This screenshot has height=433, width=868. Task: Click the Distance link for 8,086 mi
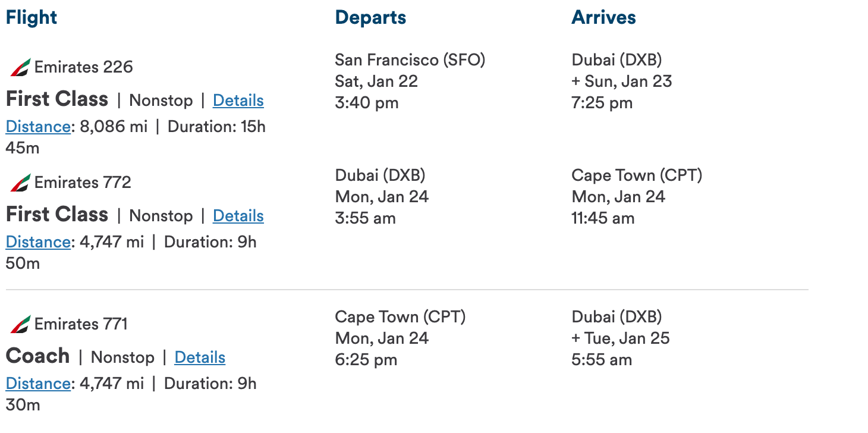coord(38,127)
